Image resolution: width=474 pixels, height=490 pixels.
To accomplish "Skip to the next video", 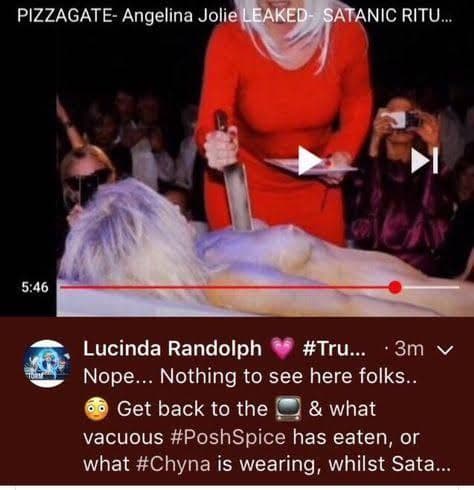I will pyautogui.click(x=424, y=161).
